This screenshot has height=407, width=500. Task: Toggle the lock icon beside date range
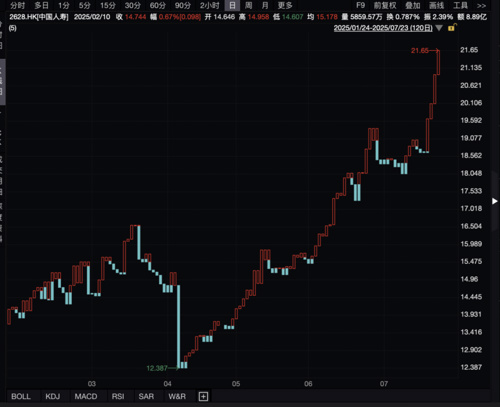(452, 28)
